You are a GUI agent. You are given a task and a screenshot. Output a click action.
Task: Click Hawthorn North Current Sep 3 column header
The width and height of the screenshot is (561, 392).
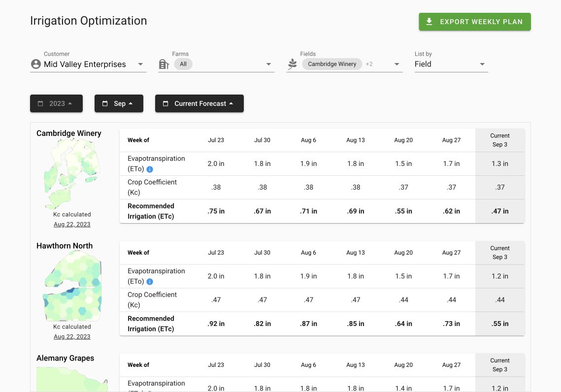[x=500, y=253]
